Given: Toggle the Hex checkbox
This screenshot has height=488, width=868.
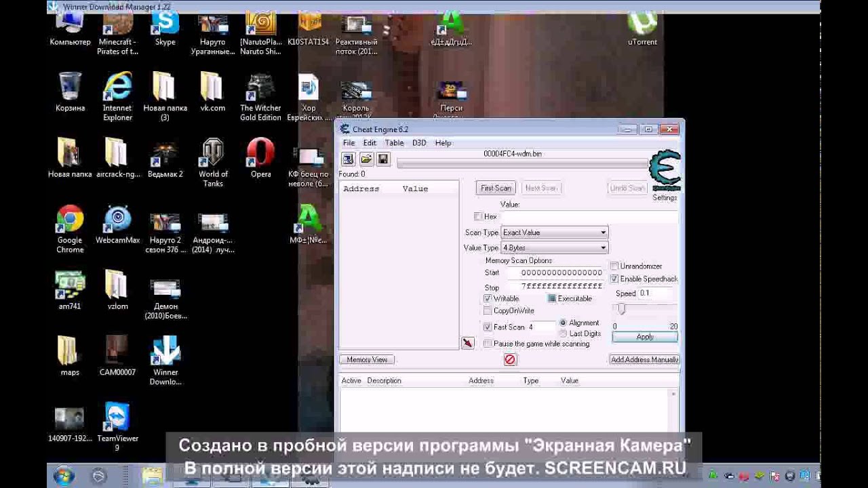Looking at the screenshot, I should pos(478,216).
